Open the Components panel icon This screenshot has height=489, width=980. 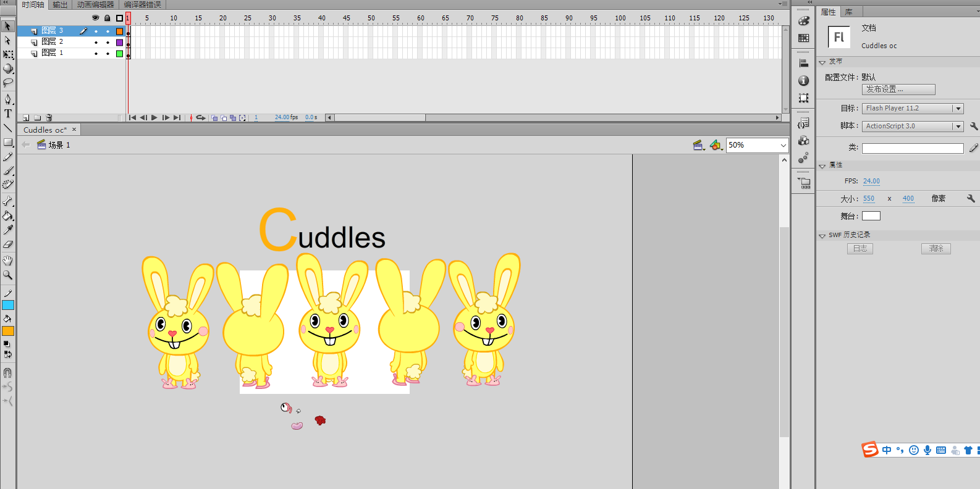tap(803, 141)
